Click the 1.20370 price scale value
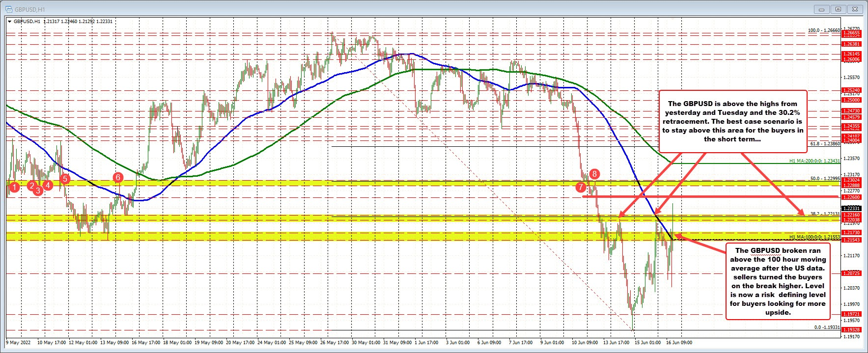 coord(851,288)
